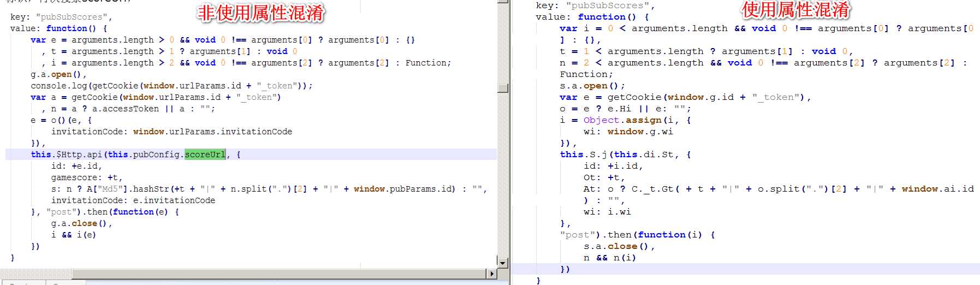Click the 'wi: i.wi' line
The image size is (980, 285).
tap(608, 212)
